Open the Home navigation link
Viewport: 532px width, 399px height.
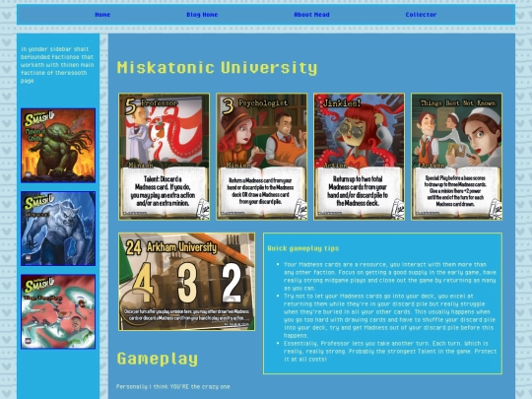click(x=102, y=15)
